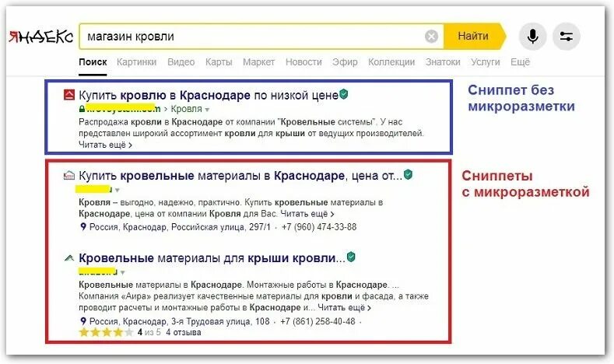The image size is (614, 364).
Task: Click the 'Кровля' breadcrumb link
Action: coord(187,109)
